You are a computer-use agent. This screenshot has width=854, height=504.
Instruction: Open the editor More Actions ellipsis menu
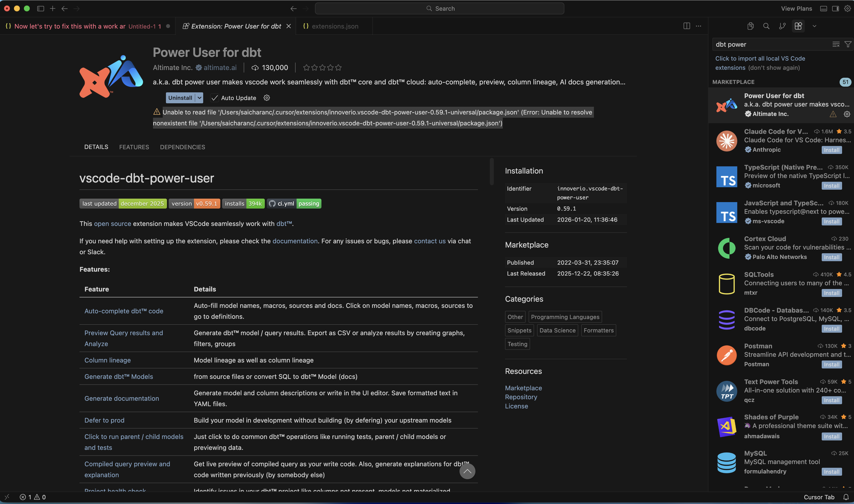click(699, 26)
